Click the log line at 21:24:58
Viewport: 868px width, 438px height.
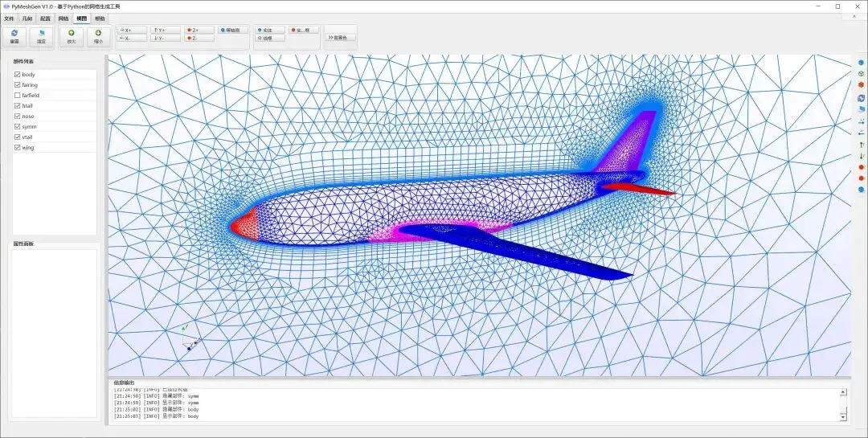pyautogui.click(x=156, y=396)
